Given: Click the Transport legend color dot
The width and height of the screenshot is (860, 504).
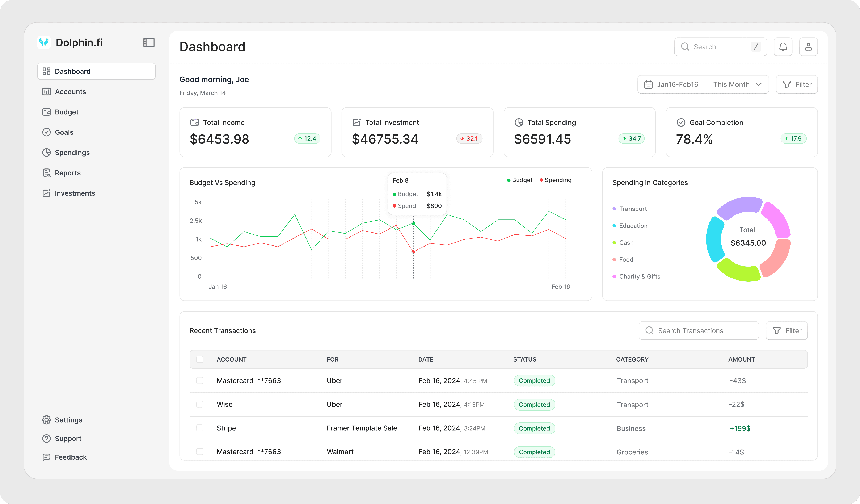Looking at the screenshot, I should click(614, 209).
